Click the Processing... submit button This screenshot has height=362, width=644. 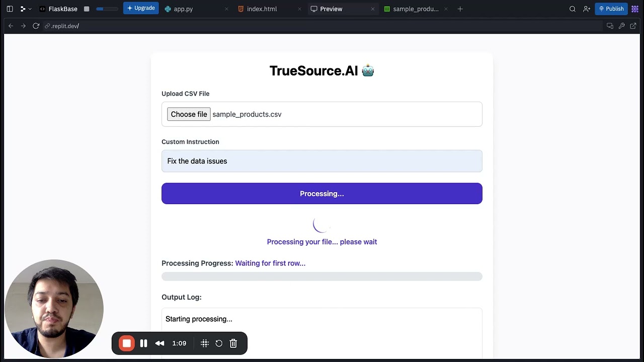[x=322, y=194]
